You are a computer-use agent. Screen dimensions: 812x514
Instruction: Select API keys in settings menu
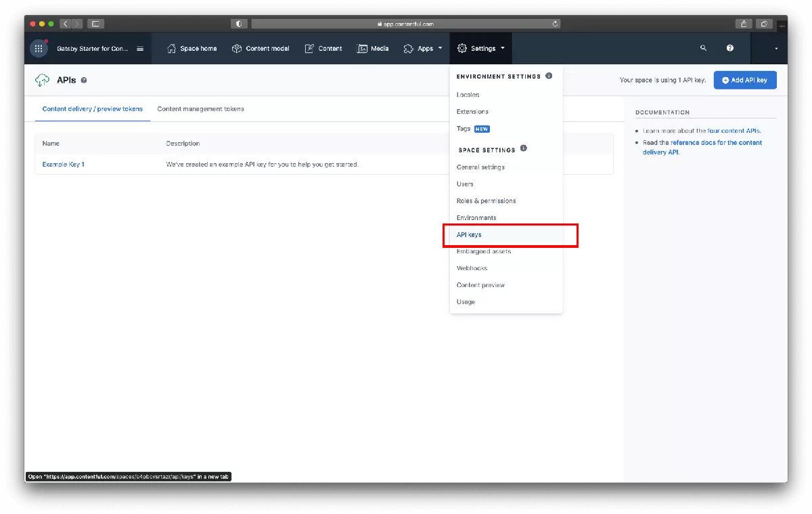[469, 235]
